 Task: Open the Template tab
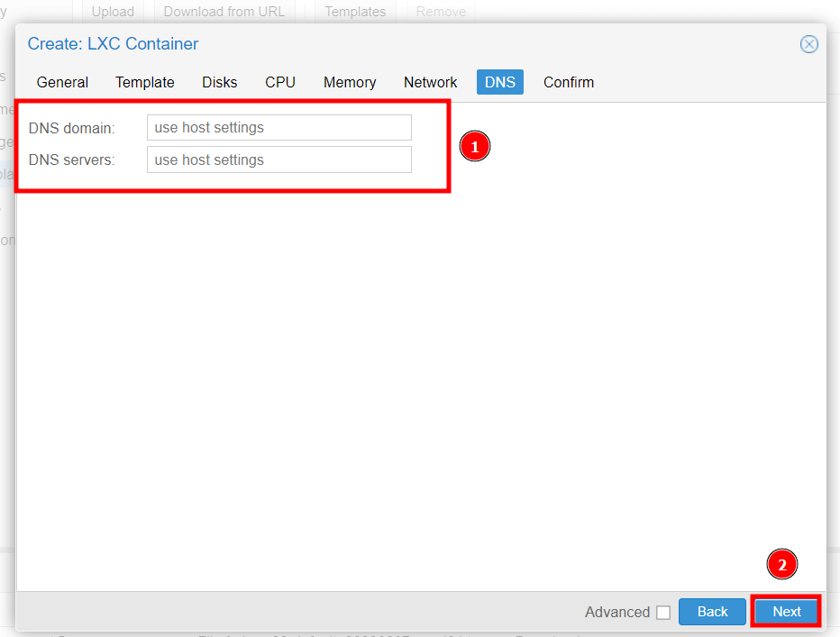(x=145, y=82)
